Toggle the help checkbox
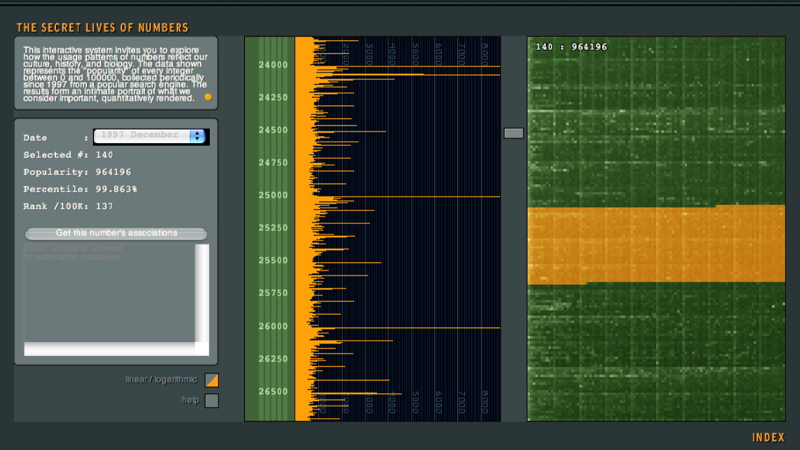The image size is (800, 450). tap(211, 401)
